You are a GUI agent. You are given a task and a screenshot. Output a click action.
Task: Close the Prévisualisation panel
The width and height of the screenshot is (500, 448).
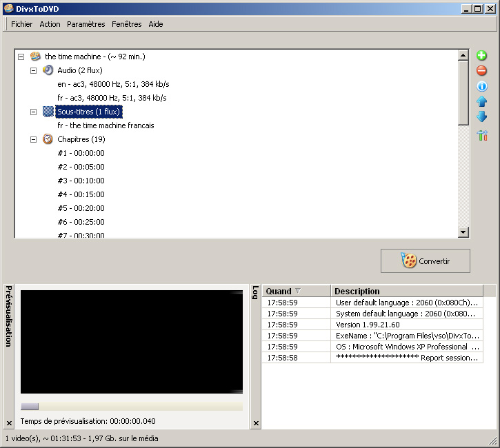9,423
